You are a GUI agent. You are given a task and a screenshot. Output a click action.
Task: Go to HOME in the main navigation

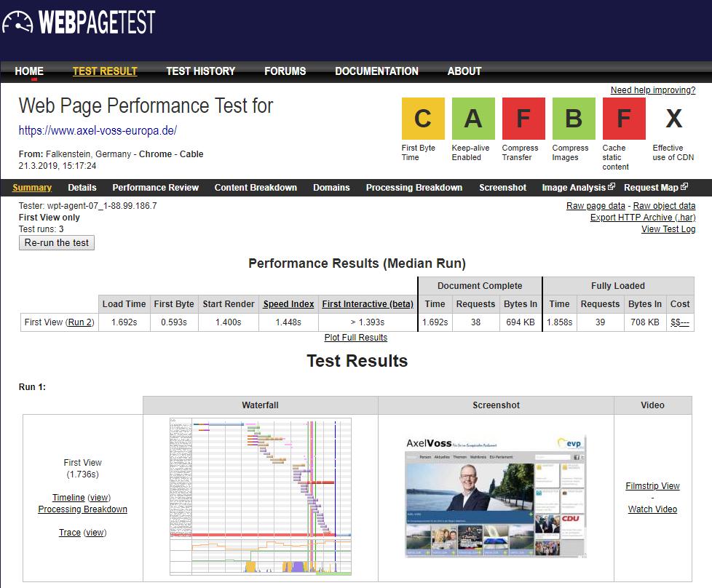29,71
